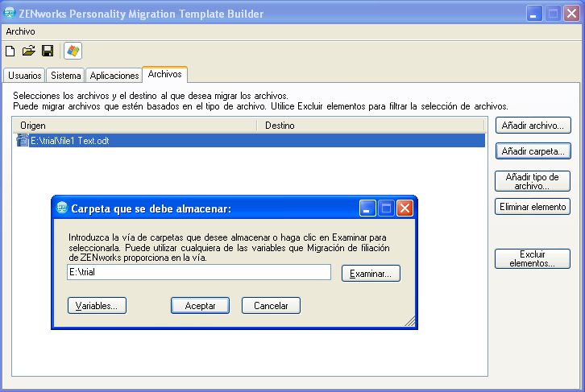Minimize the Carpeta que se debe almacenar dialog
585x392 pixels.
pos(367,208)
